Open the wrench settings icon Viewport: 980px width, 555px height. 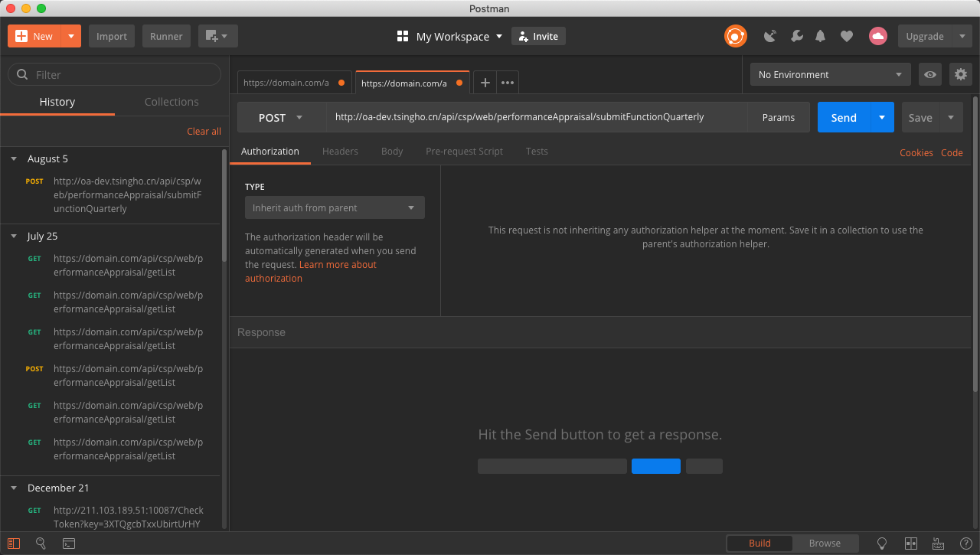796,36
